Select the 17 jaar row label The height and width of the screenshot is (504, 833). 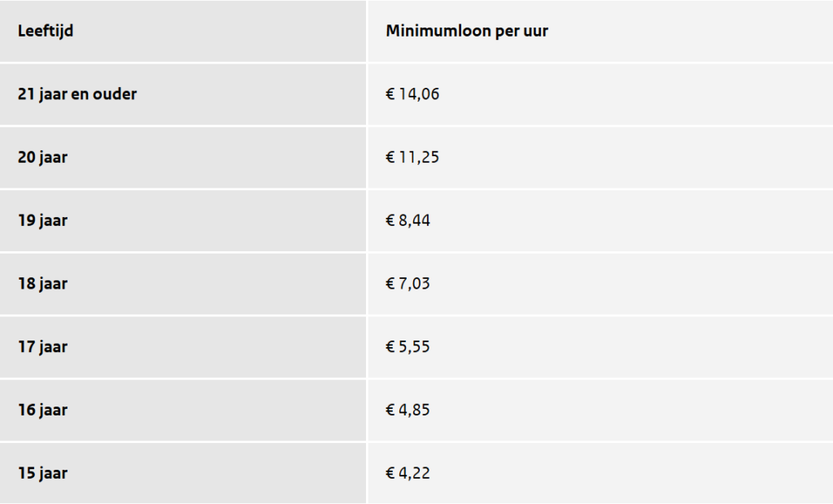tap(42, 347)
